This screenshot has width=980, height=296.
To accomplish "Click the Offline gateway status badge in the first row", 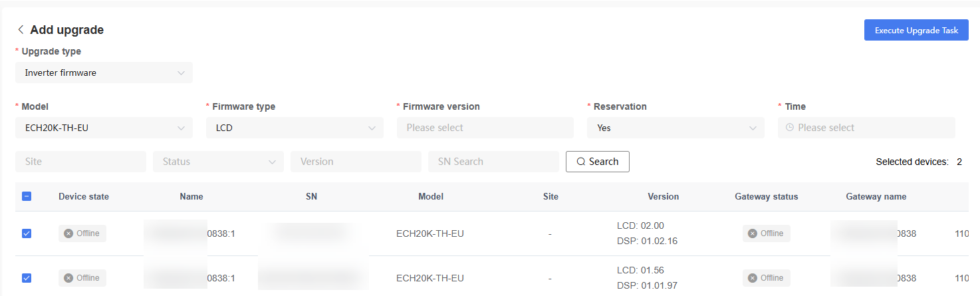I will coord(767,233).
